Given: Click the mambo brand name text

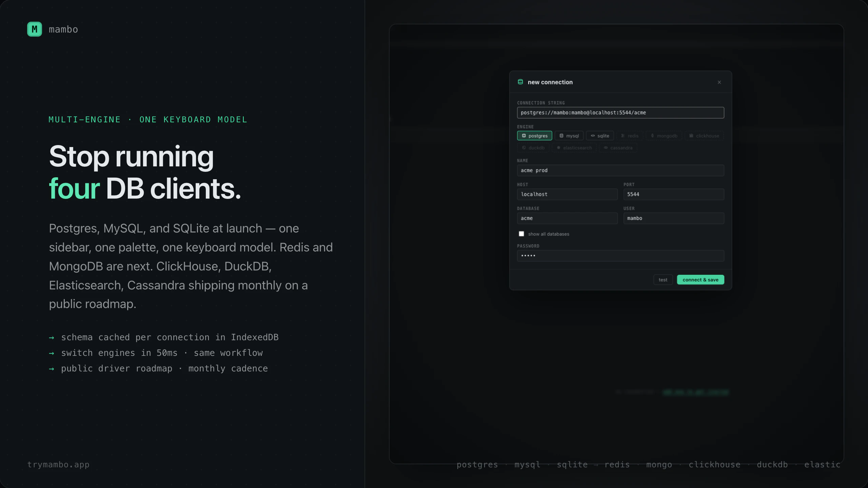Looking at the screenshot, I should [x=63, y=29].
